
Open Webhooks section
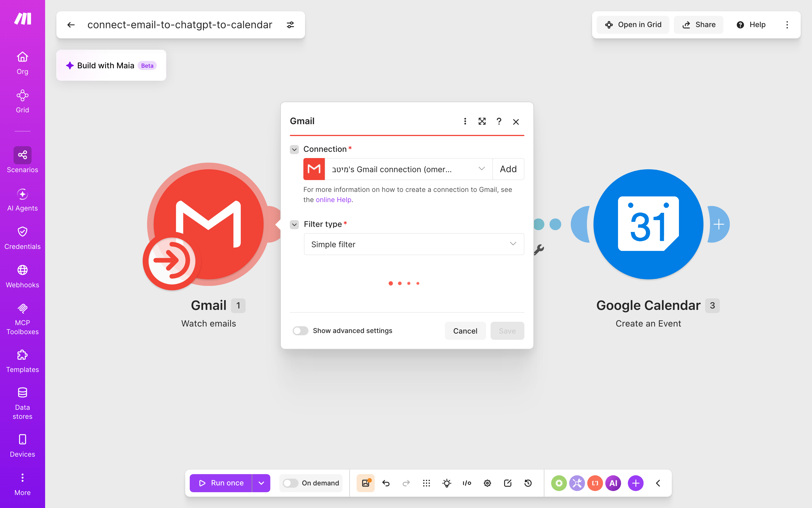23,277
